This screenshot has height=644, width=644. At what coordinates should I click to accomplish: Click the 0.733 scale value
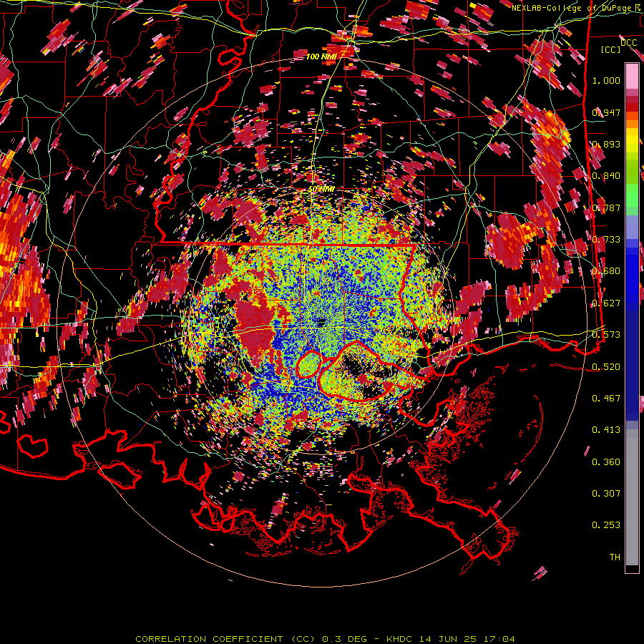(x=606, y=240)
